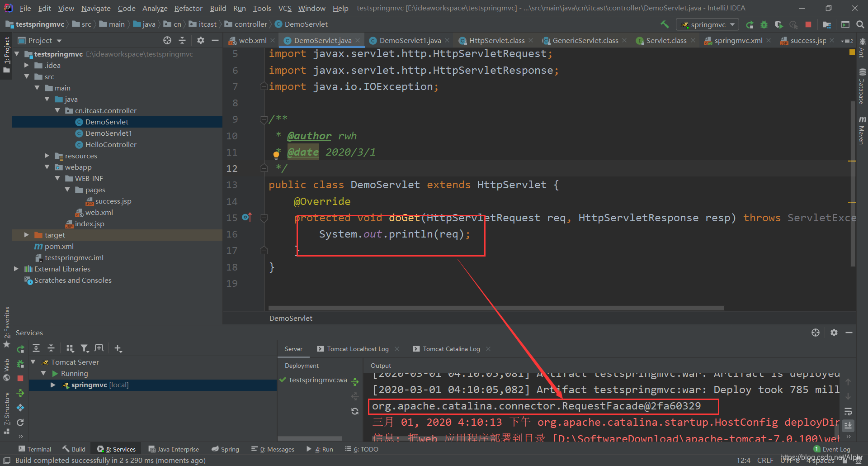Image resolution: width=868 pixels, height=466 pixels.
Task: Toggle soft-wrap in the Output console
Action: [848, 411]
